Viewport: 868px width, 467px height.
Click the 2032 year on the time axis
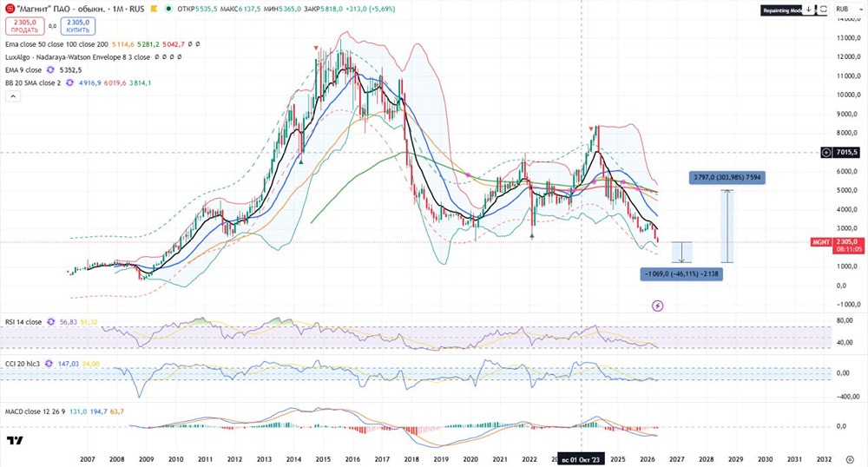(824, 459)
